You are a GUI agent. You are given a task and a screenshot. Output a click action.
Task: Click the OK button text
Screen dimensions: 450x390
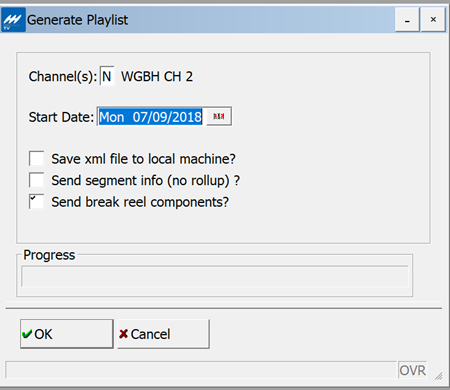point(43,334)
